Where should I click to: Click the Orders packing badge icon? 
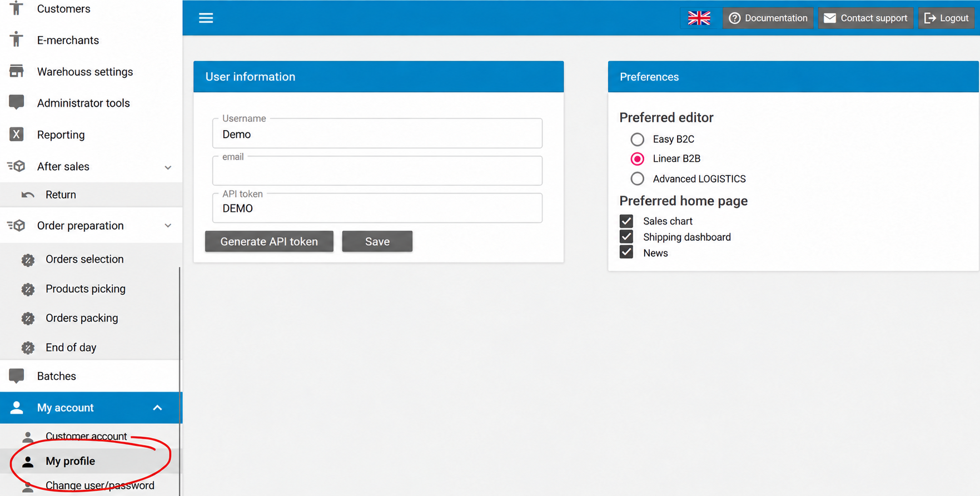pyautogui.click(x=28, y=319)
